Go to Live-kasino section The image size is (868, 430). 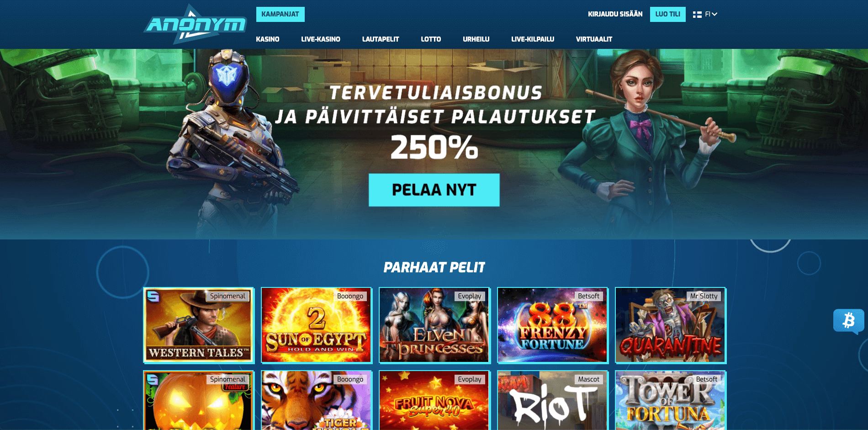coord(320,39)
